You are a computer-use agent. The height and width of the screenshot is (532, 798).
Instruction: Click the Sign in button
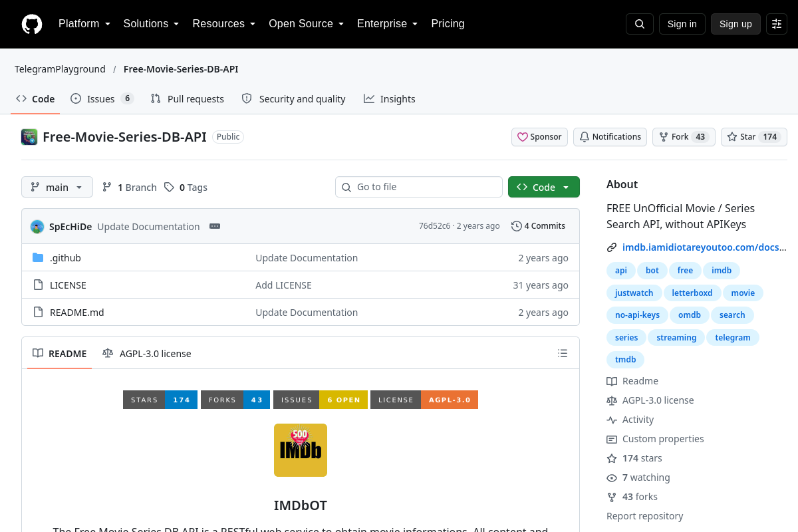pyautogui.click(x=682, y=24)
